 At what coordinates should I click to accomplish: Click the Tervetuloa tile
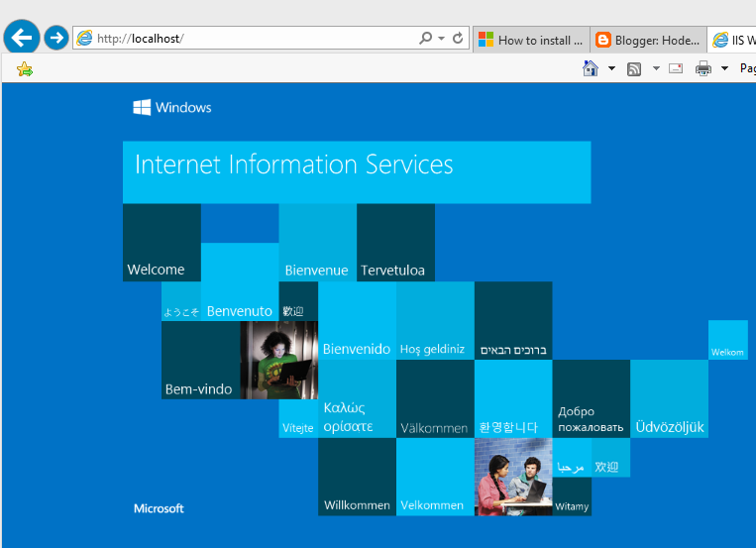tap(396, 243)
